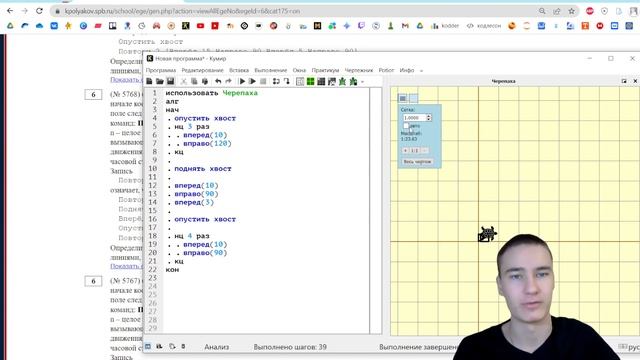Toggle the second light-blue Turtle panel button
Screen dimensions: 640x360
413,98
